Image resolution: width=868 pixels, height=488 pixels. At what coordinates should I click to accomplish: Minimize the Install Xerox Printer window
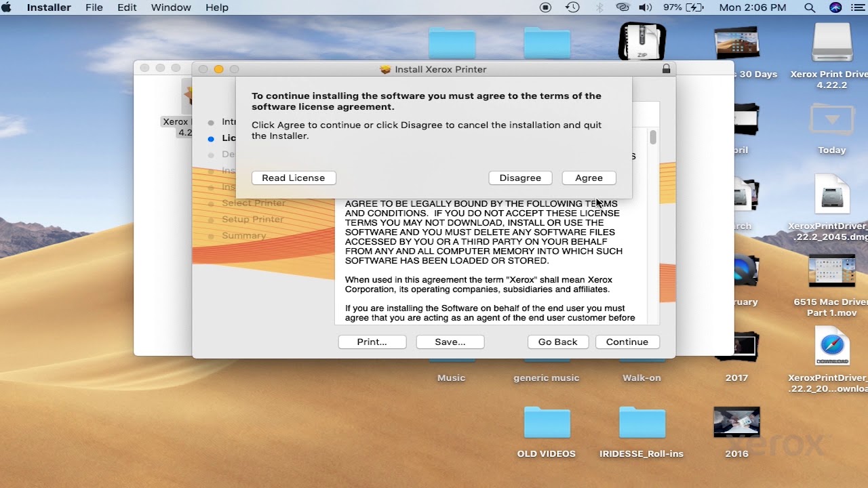tap(218, 69)
